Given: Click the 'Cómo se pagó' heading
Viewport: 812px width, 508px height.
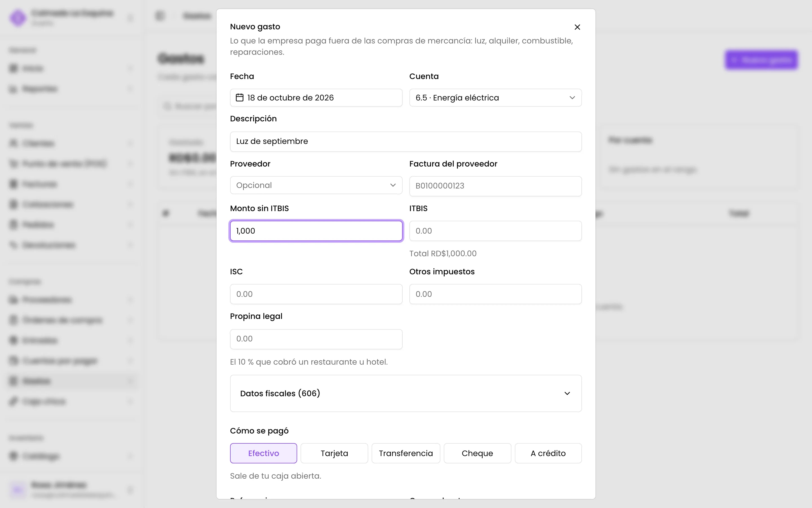Looking at the screenshot, I should pos(259,431).
